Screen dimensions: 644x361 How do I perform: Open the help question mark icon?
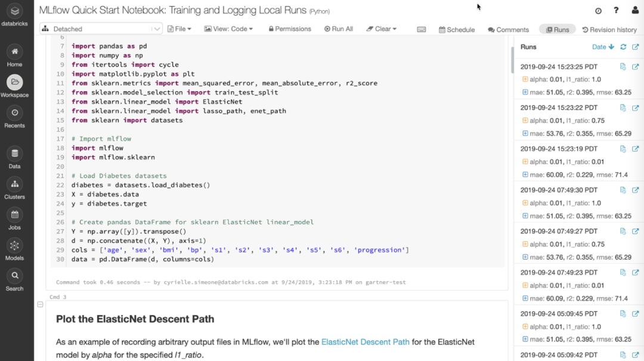pyautogui.click(x=616, y=11)
